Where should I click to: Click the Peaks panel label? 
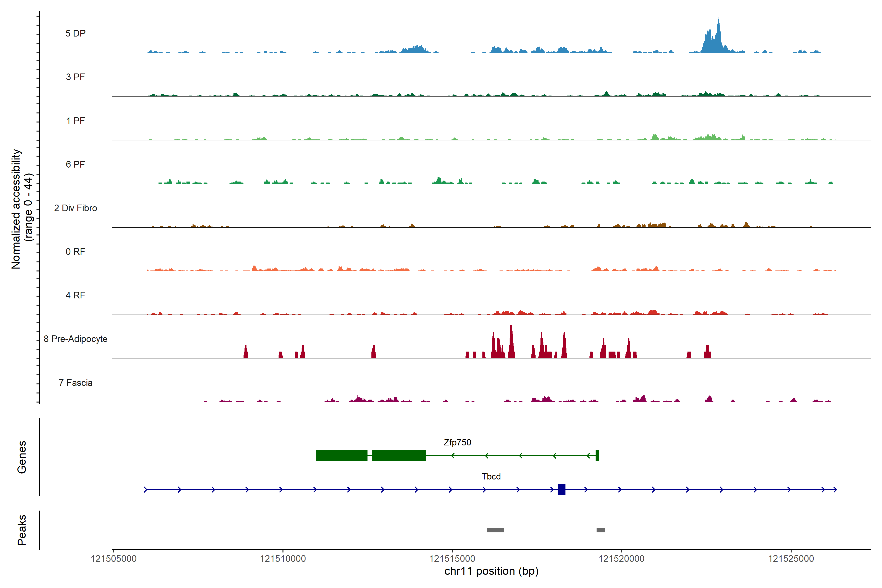[22, 530]
